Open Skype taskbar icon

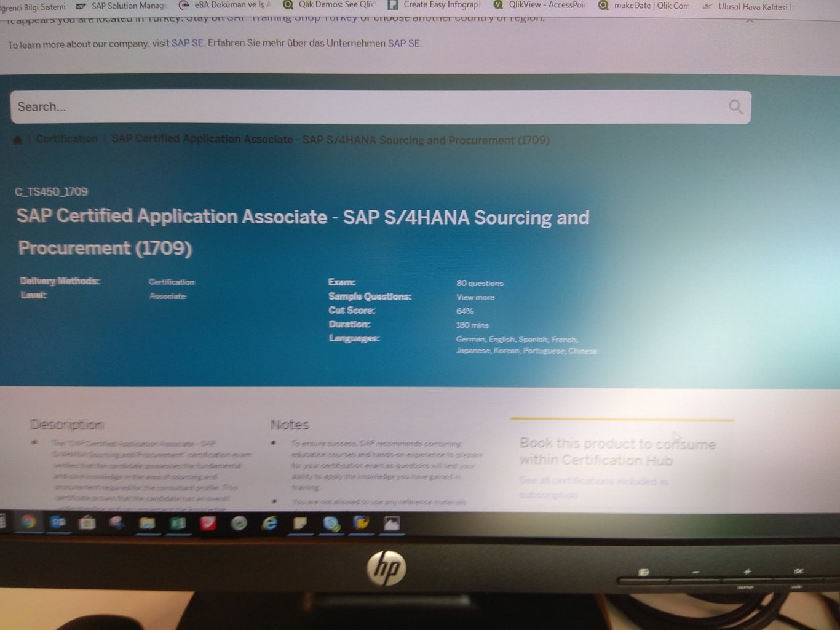[331, 524]
